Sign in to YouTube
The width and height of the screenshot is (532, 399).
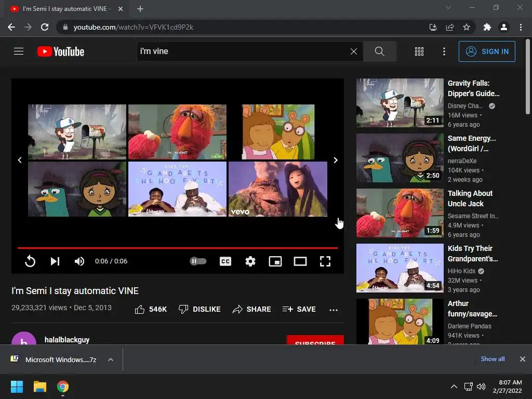[x=487, y=51]
